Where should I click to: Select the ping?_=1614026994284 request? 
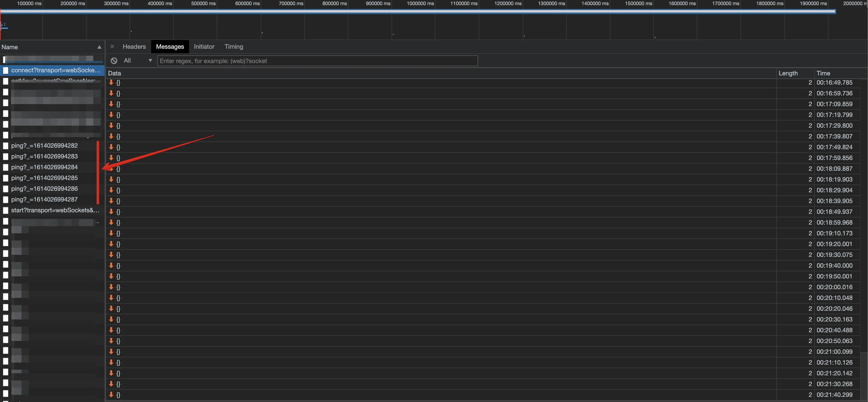(45, 167)
